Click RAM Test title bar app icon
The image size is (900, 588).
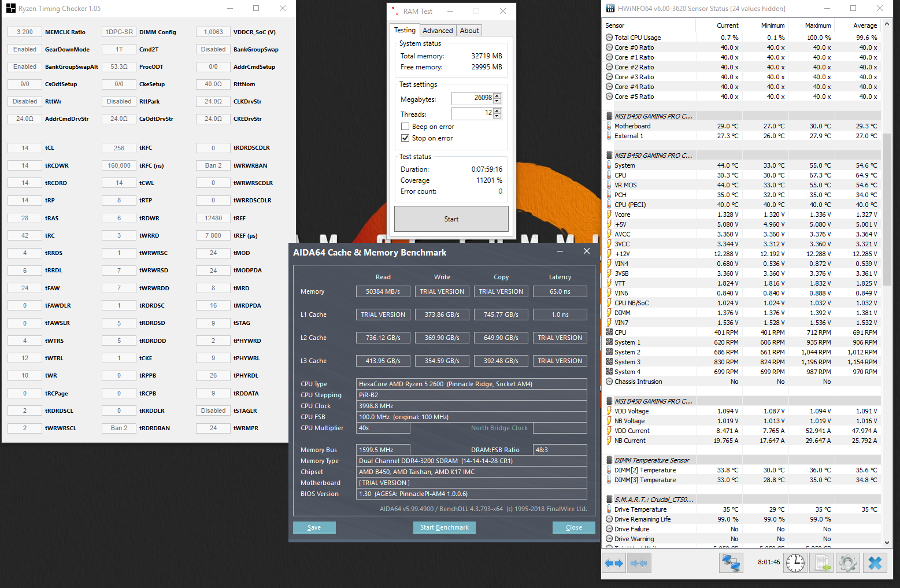(395, 11)
